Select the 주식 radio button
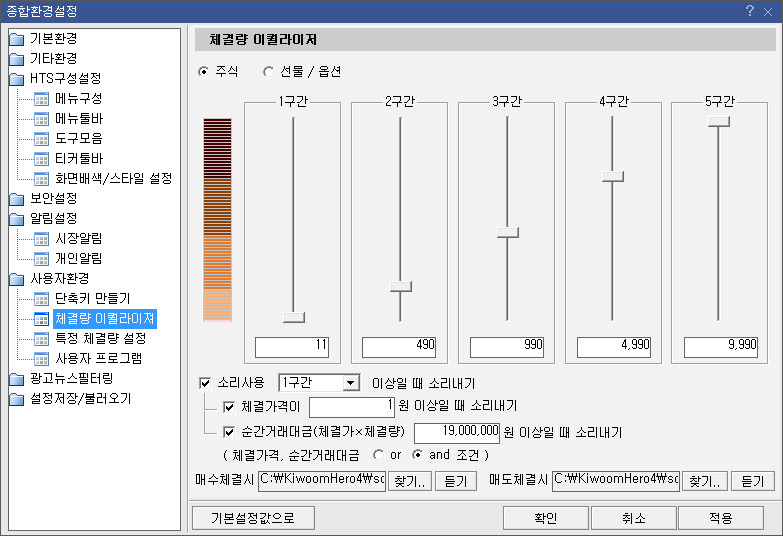 click(x=203, y=72)
